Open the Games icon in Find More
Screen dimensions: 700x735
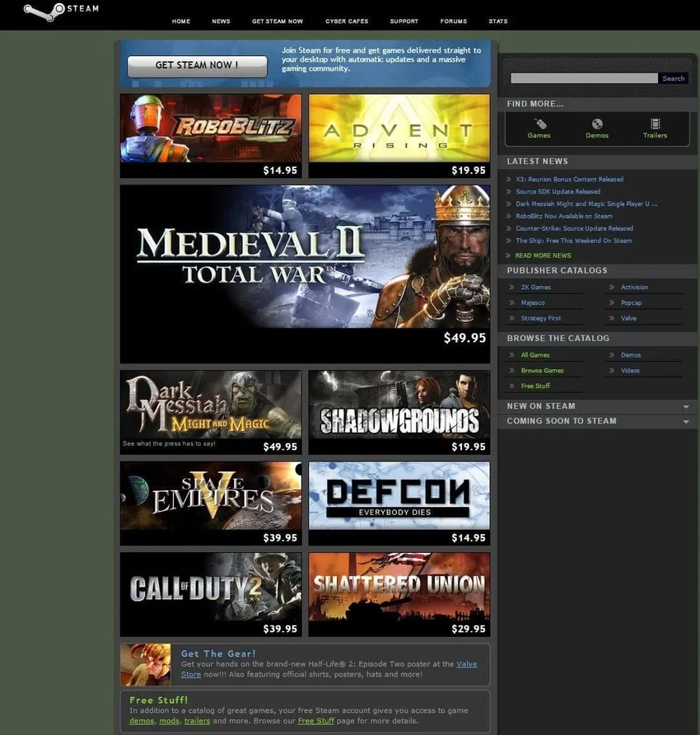tap(539, 124)
